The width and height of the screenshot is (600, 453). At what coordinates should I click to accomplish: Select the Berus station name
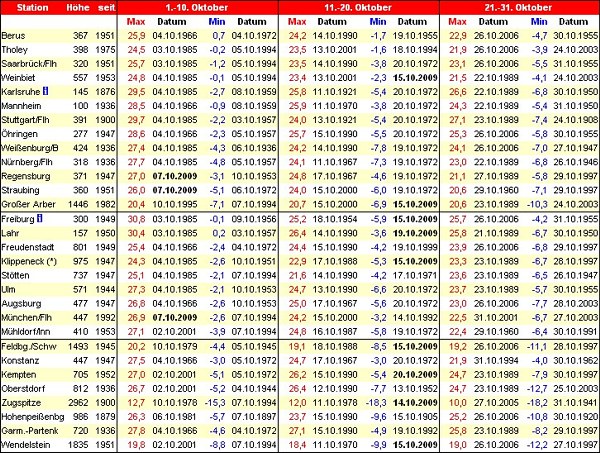point(15,36)
